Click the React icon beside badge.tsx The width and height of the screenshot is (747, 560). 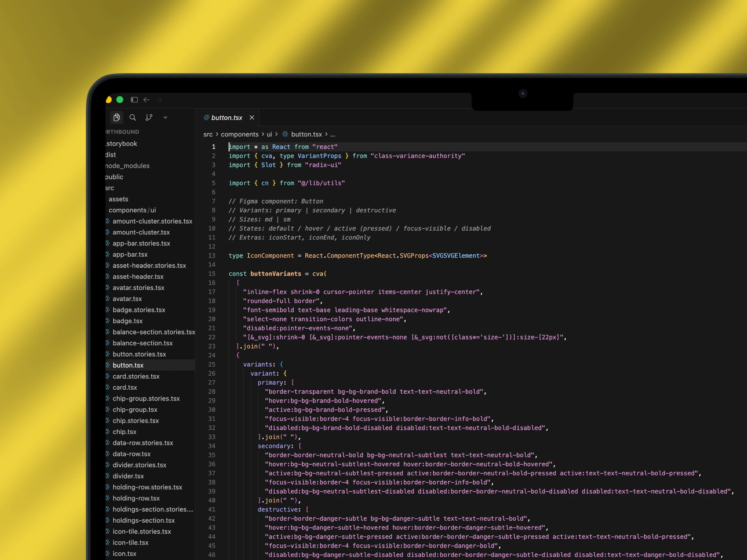pyautogui.click(x=107, y=321)
